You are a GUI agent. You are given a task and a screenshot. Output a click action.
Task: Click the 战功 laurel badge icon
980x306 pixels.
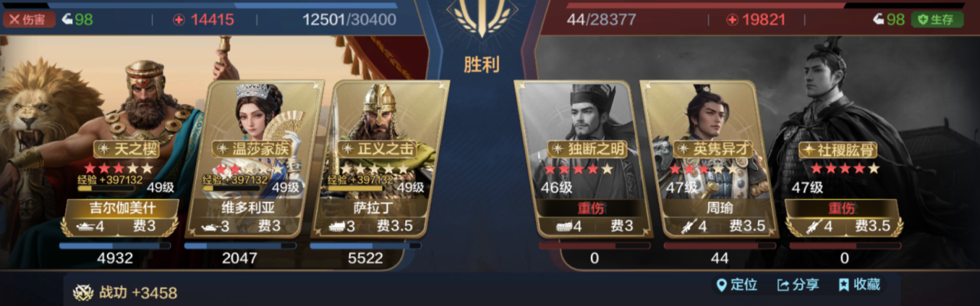(x=83, y=293)
